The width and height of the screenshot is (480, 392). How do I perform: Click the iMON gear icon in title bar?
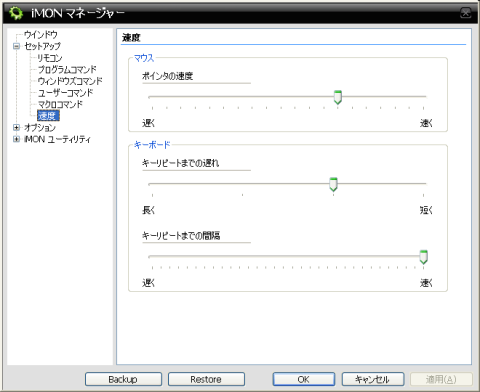(x=16, y=13)
